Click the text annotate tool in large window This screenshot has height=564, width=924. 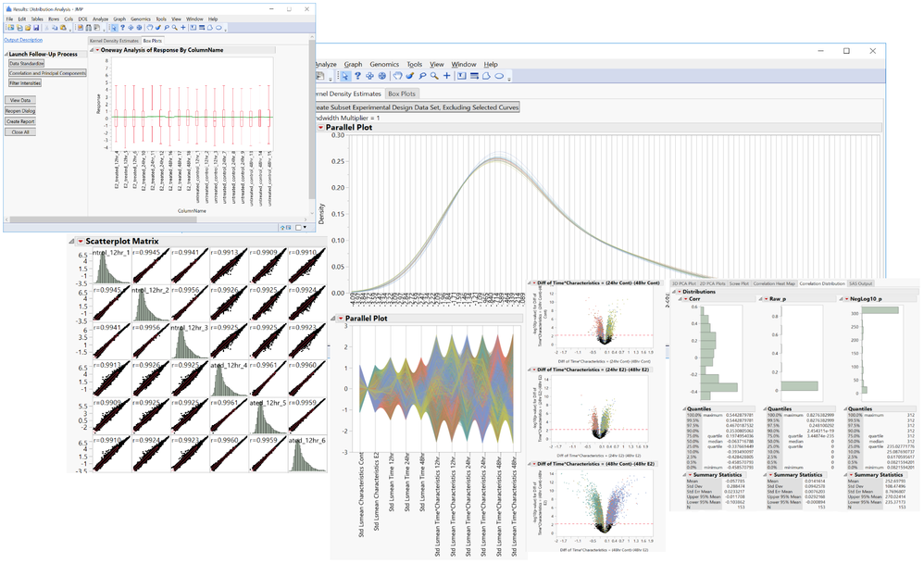461,76
